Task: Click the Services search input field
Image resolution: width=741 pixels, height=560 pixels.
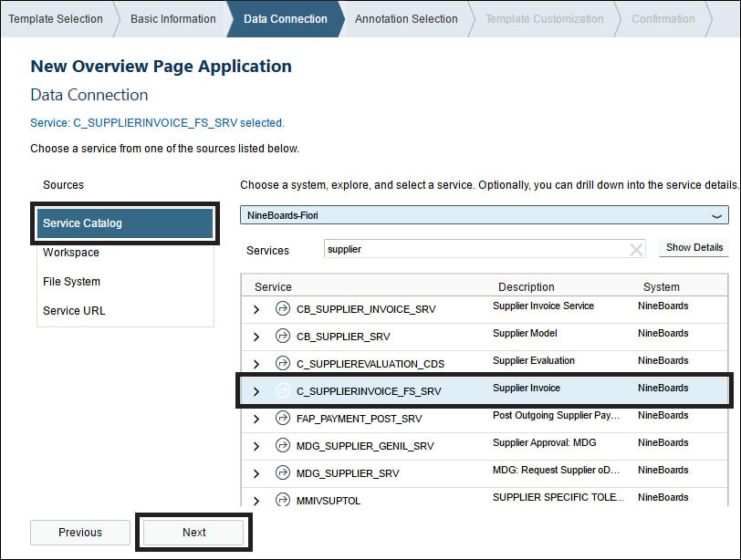Action: pos(475,249)
